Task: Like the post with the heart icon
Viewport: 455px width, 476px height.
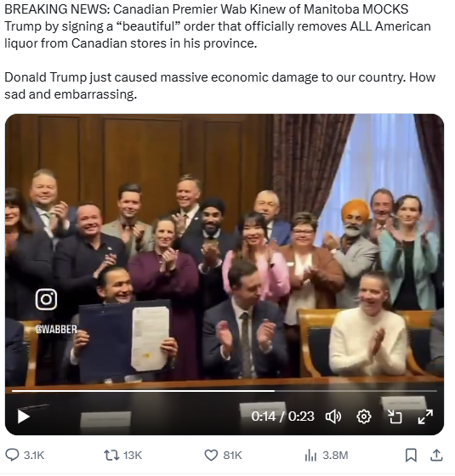Action: point(211,455)
